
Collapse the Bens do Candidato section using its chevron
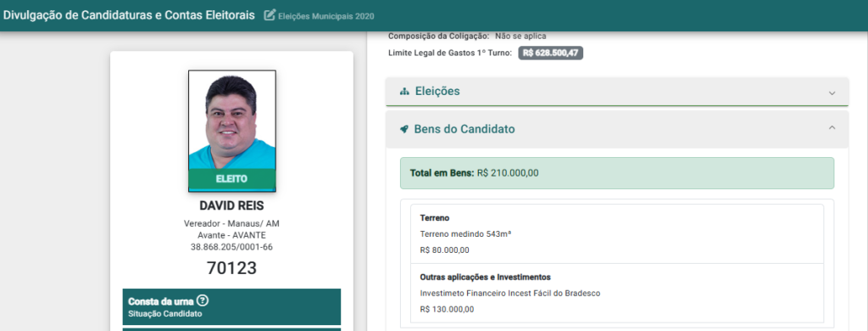832,128
